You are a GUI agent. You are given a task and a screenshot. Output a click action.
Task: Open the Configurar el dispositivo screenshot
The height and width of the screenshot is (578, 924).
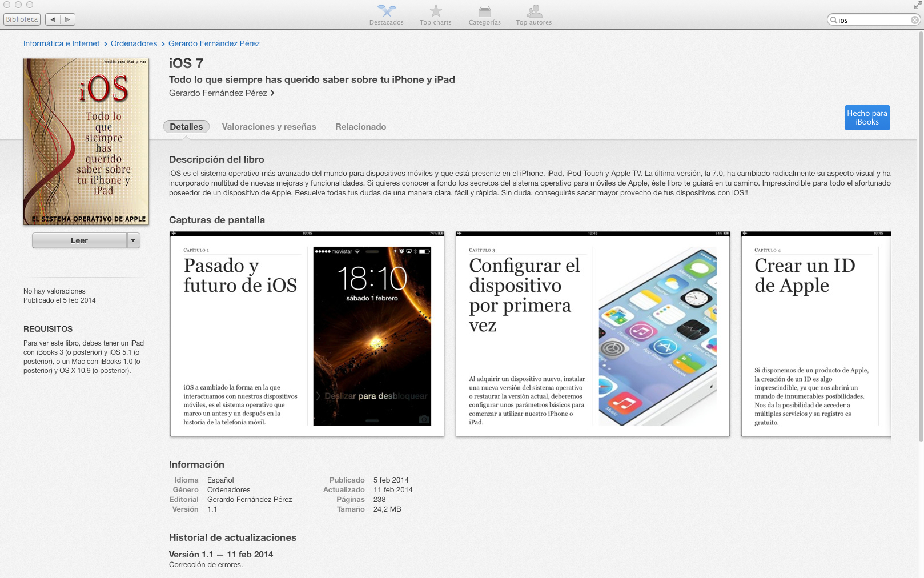[x=593, y=334]
